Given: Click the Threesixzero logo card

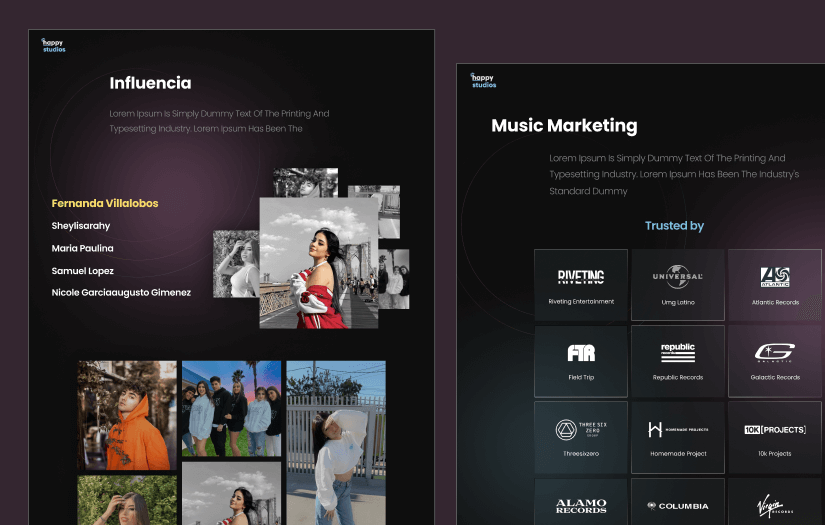Looking at the screenshot, I should coord(581,437).
